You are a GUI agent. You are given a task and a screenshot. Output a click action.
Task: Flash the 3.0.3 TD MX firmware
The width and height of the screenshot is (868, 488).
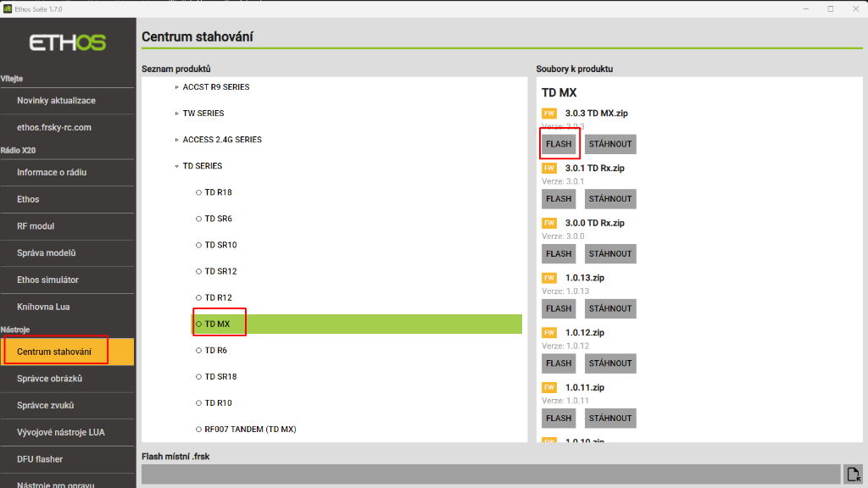pos(559,144)
